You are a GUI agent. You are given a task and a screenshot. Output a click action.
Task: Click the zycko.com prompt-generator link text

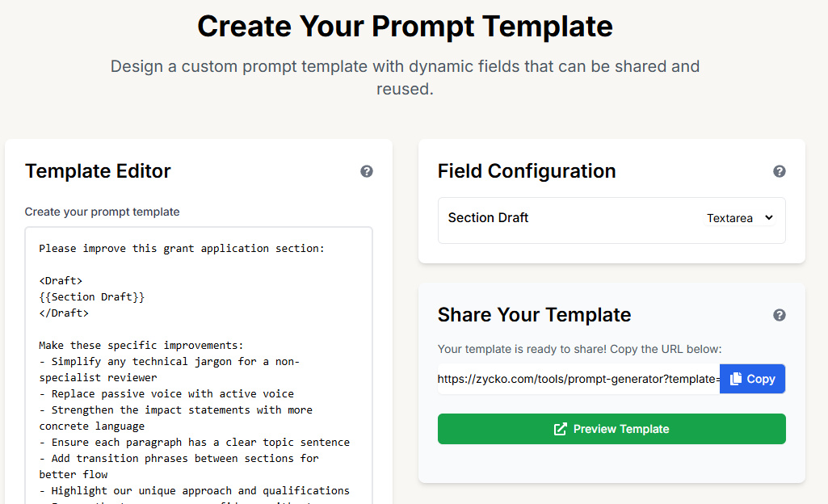578,378
